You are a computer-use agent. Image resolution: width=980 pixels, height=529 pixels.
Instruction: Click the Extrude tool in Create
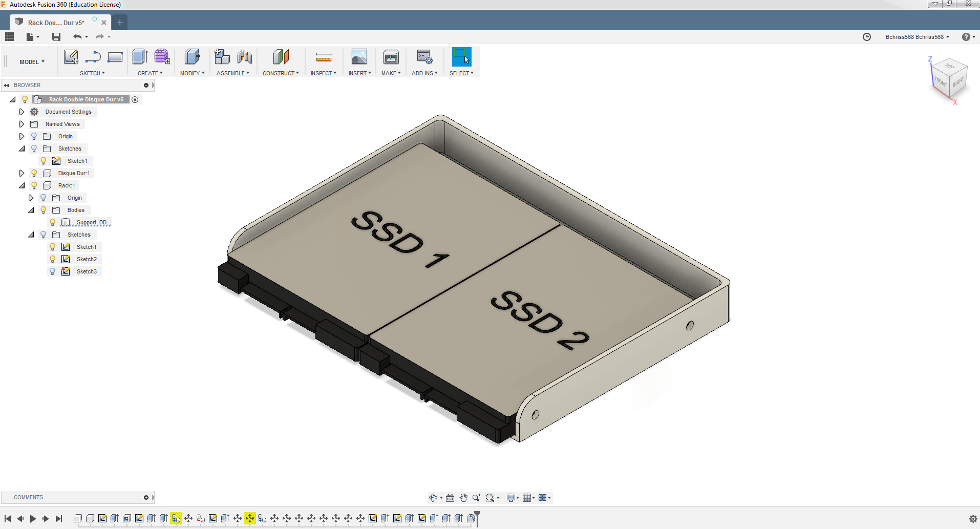point(140,57)
